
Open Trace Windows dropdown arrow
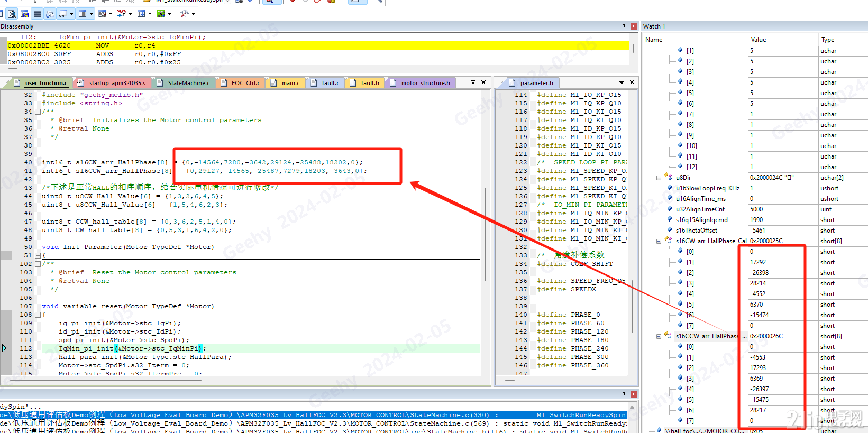(x=150, y=14)
